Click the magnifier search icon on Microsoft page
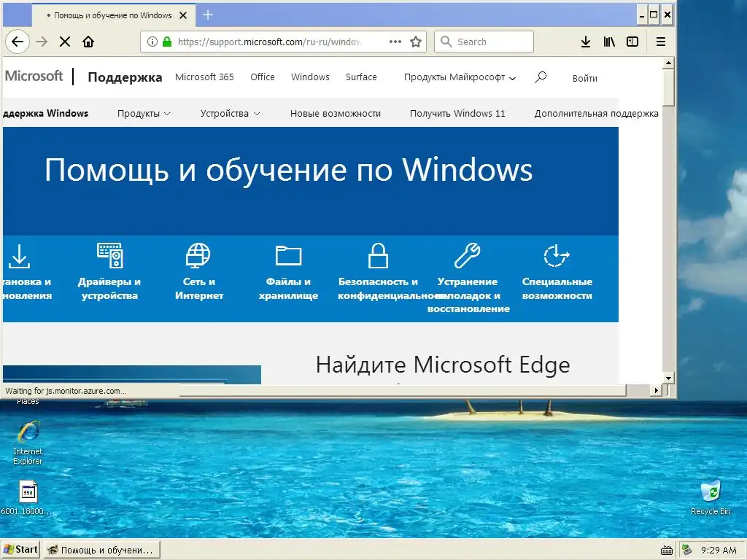Viewport: 747px width, 560px height. click(x=541, y=77)
